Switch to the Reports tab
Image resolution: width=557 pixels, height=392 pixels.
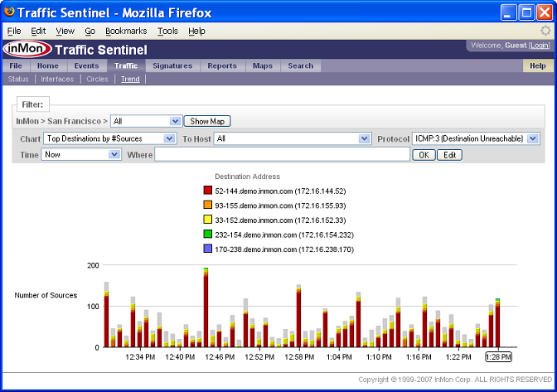tap(222, 65)
